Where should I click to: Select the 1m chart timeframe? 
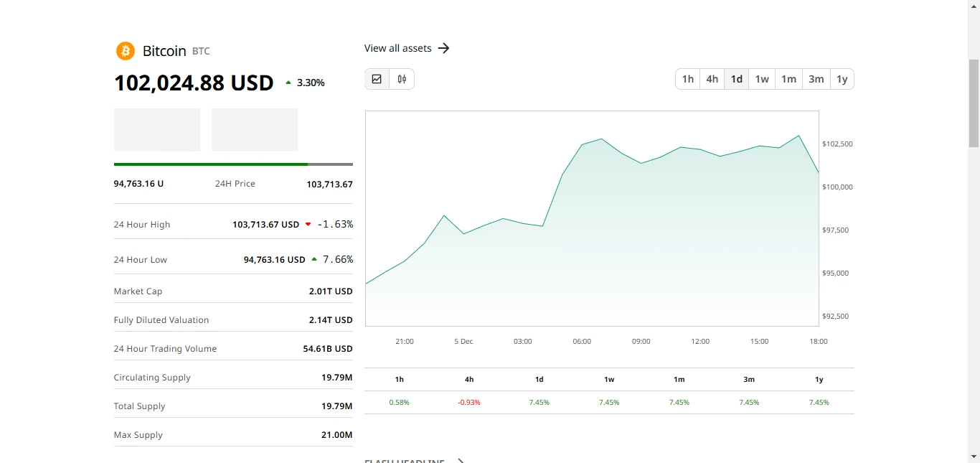[x=788, y=79]
